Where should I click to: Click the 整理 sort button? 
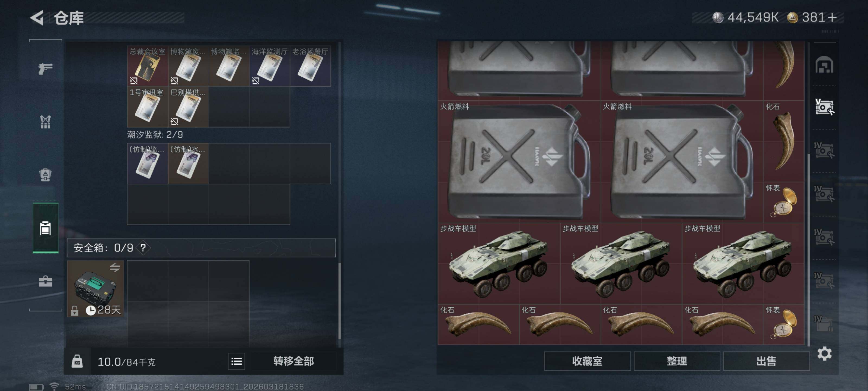tap(677, 361)
